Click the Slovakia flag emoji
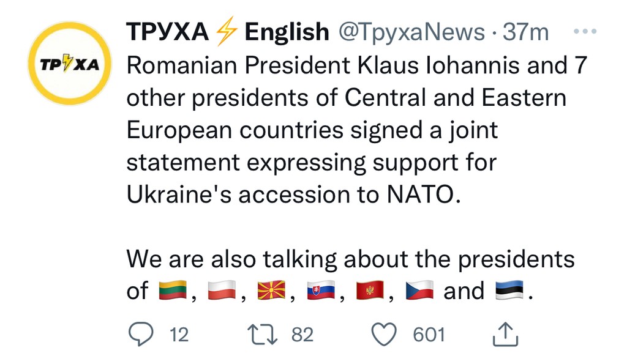Image resolution: width=627 pixels, height=364 pixels. pos(320,291)
